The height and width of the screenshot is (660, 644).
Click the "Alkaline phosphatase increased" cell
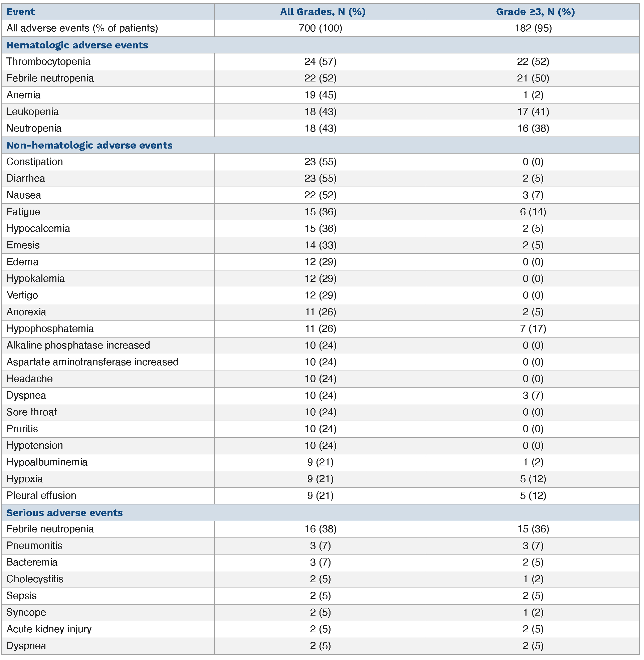point(78,345)
